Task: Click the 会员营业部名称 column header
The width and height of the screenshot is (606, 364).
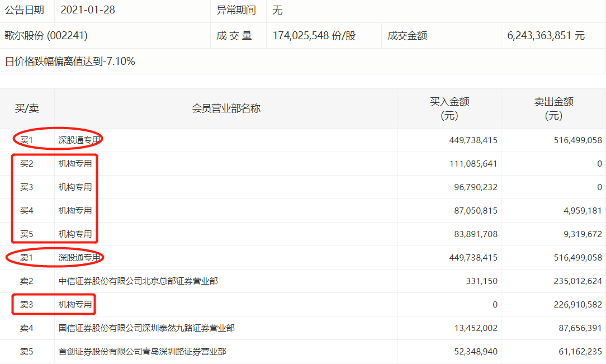Action: (x=226, y=108)
